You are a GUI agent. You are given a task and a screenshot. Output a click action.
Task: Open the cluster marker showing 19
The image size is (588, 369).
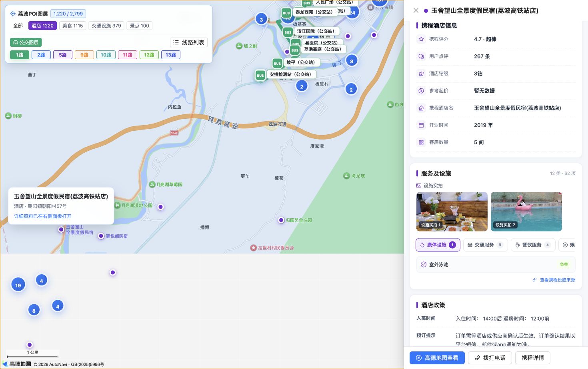[x=18, y=285]
